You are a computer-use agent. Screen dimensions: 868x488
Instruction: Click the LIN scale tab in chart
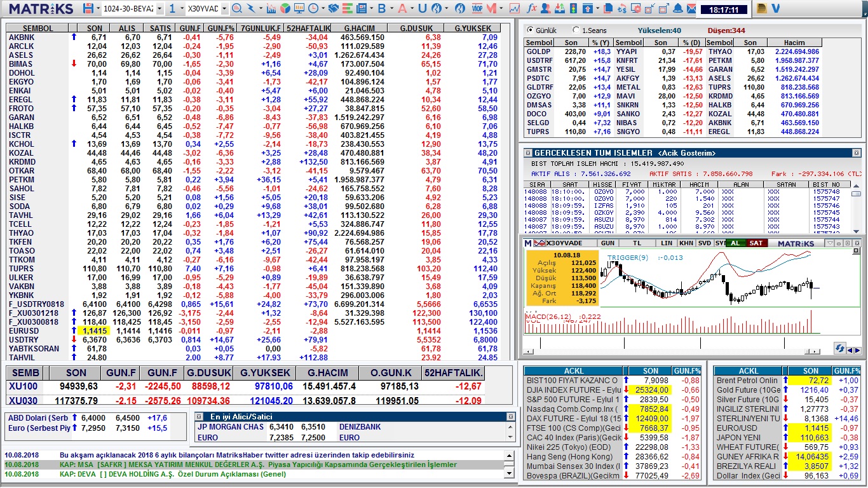click(667, 243)
